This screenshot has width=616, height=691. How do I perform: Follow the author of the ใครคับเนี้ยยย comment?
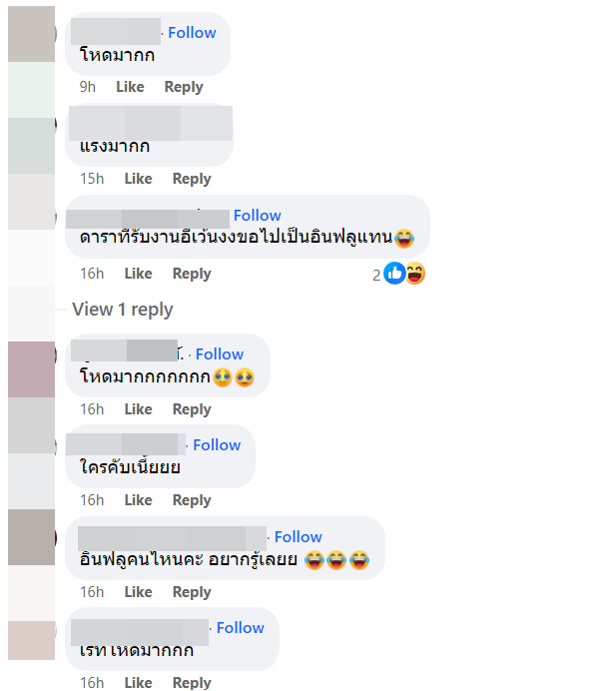coord(217,445)
